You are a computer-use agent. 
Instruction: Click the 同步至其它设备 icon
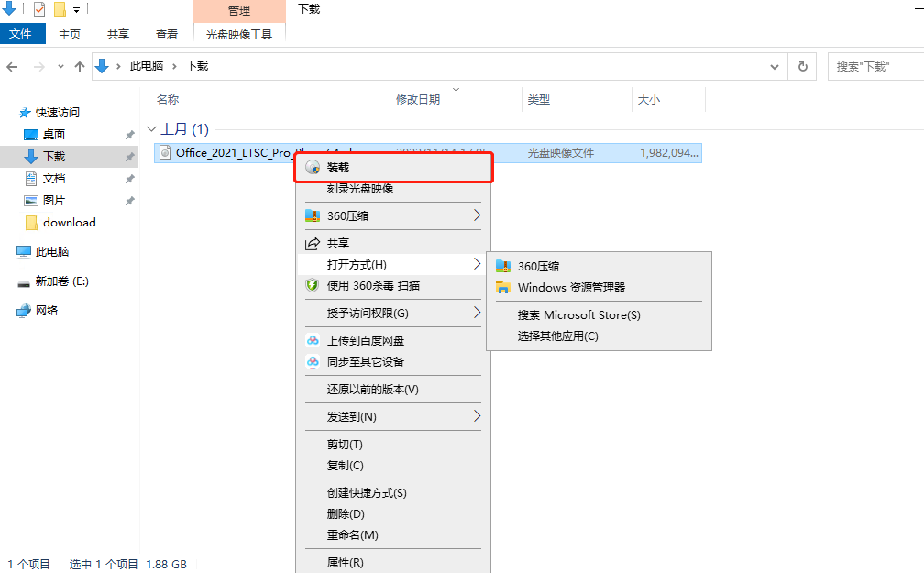tap(313, 361)
